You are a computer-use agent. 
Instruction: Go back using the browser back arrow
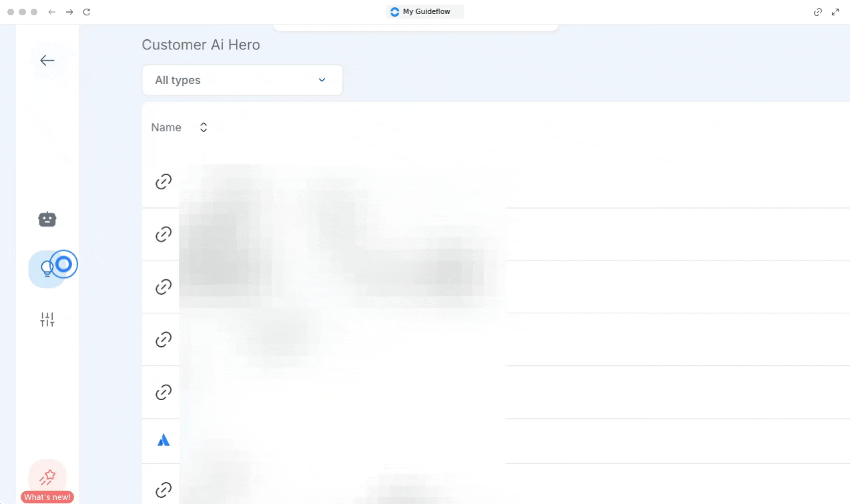(52, 12)
